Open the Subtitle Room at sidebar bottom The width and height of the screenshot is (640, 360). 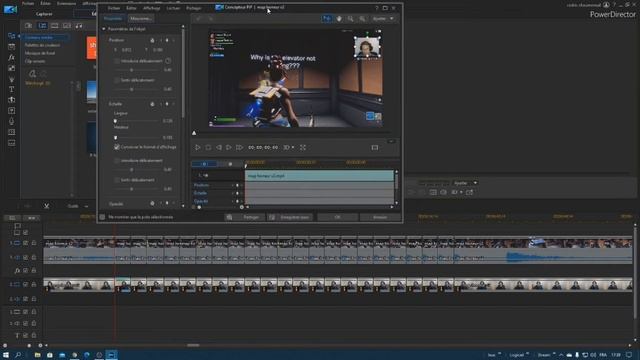coord(11,143)
